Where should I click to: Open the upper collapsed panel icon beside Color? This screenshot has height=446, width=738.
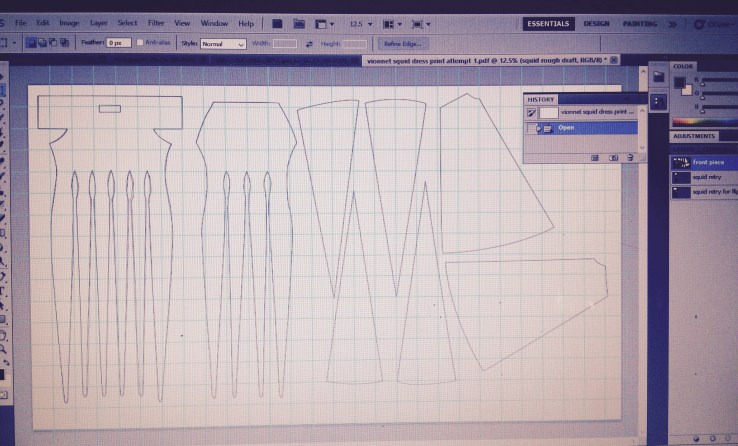tap(658, 77)
